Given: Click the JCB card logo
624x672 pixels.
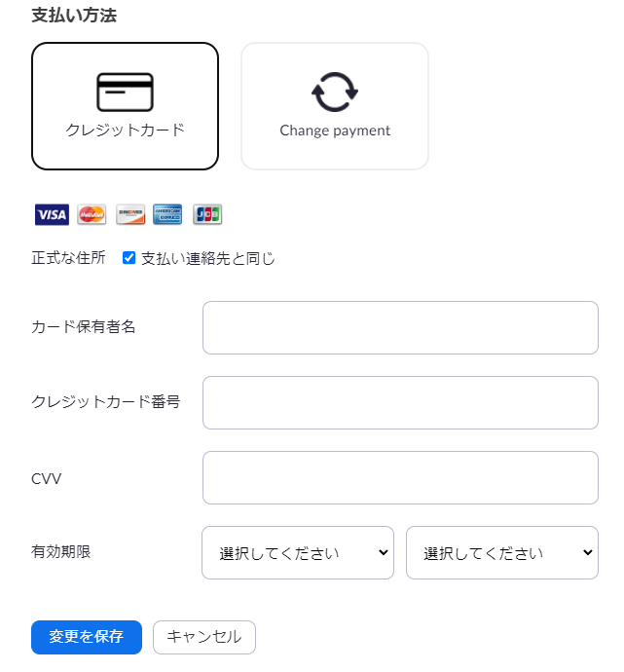Looking at the screenshot, I should click(206, 214).
